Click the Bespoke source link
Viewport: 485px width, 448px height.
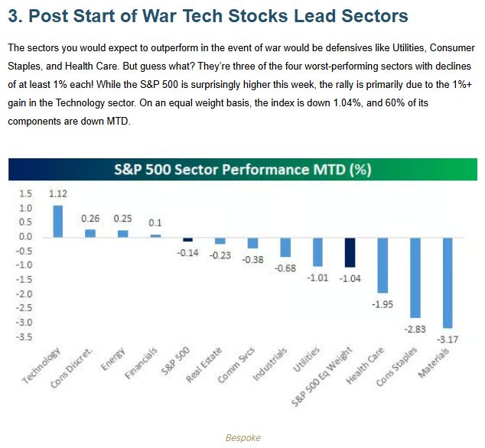click(242, 438)
